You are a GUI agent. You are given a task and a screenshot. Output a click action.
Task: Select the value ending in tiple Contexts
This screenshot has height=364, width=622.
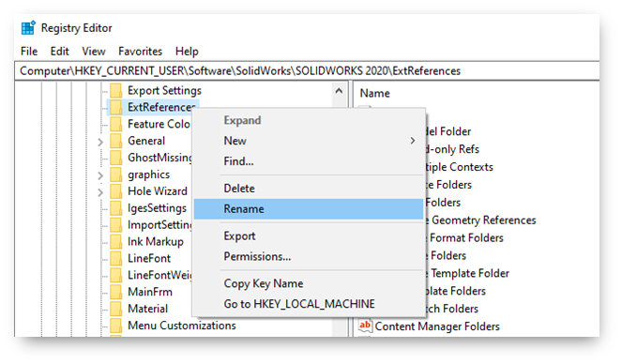click(x=460, y=167)
